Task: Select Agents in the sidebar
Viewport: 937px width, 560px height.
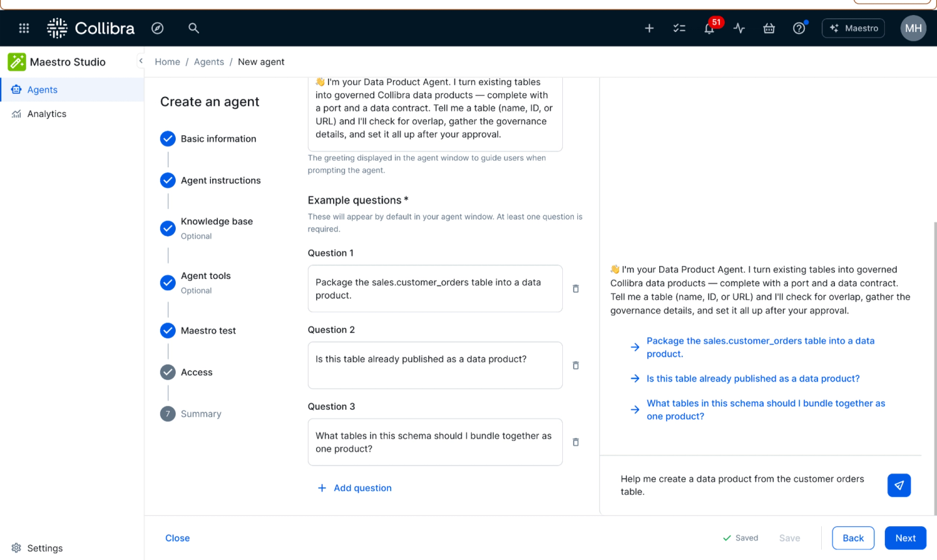Action: pos(72,90)
